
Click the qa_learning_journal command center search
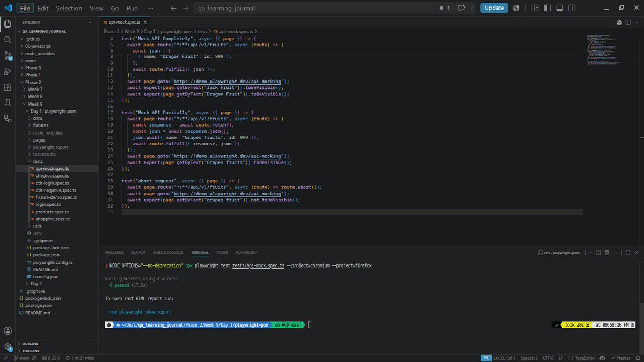pyautogui.click(x=315, y=8)
